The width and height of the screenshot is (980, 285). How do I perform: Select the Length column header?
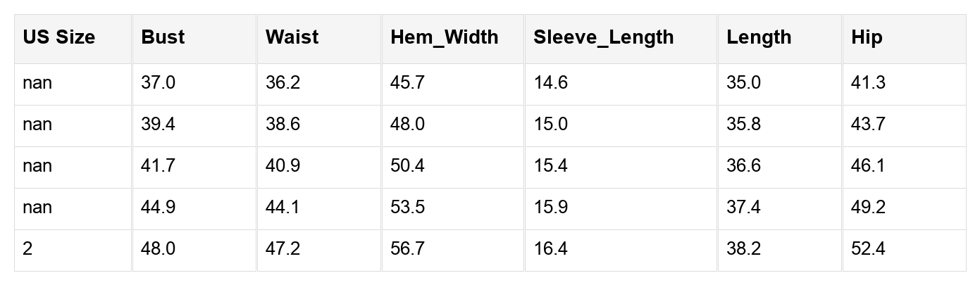click(x=759, y=38)
